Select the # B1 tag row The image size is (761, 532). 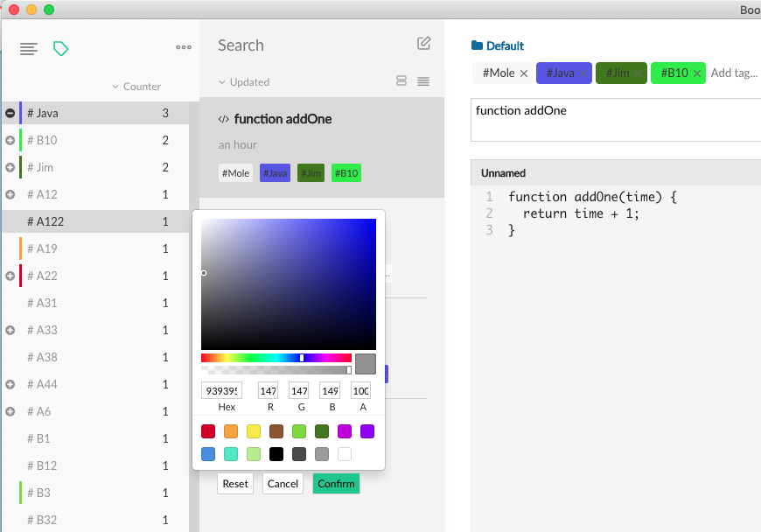coord(95,438)
